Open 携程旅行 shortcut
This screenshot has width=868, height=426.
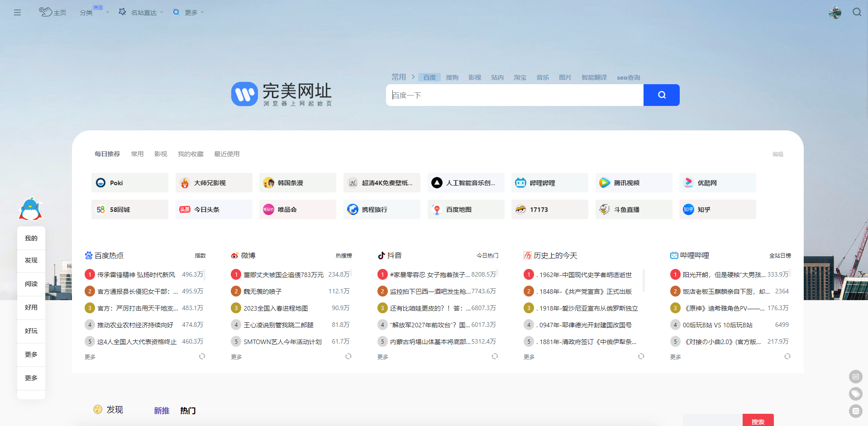382,210
